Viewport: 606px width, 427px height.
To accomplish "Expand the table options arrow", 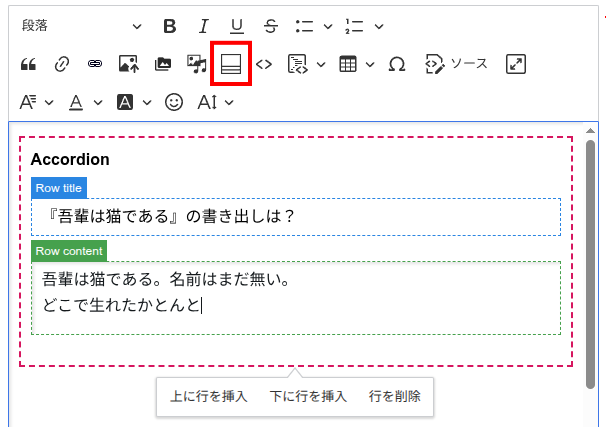I will pos(370,65).
